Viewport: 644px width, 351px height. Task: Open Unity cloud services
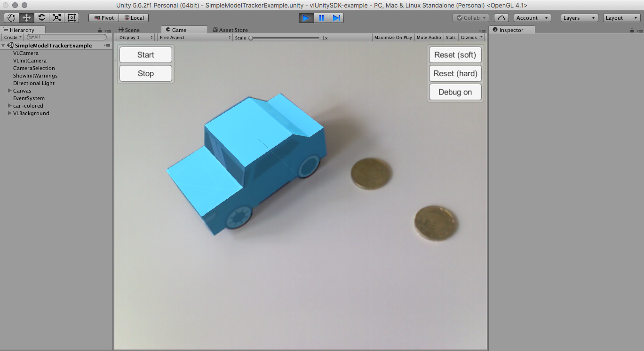pos(501,18)
